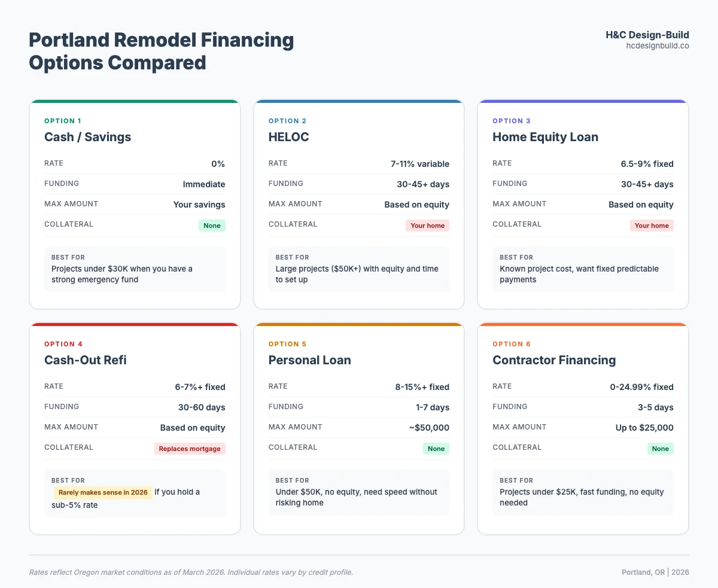The height and width of the screenshot is (588, 718).
Task: Click the None badge in Personal Loan card
Action: [436, 449]
